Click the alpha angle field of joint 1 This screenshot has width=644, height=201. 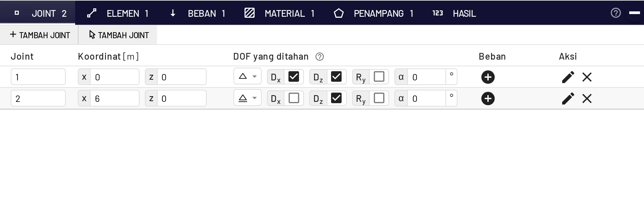[x=427, y=77]
